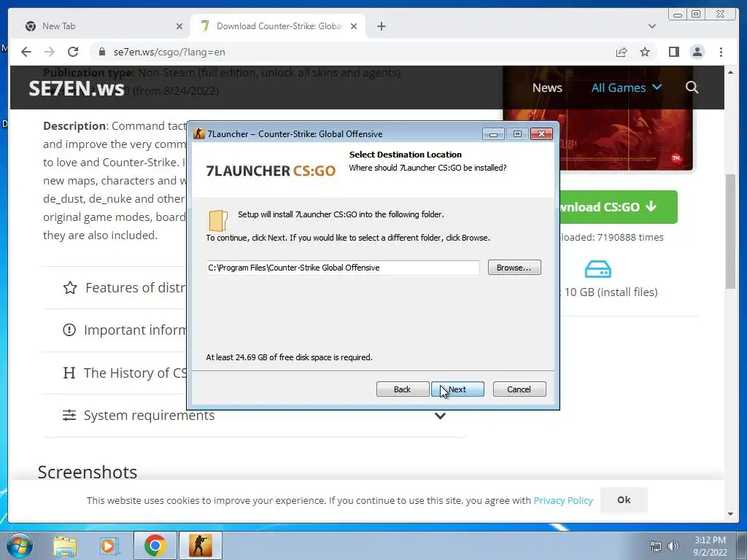Open Browse... to choose a folder
This screenshot has width=747, height=560.
pos(514,268)
